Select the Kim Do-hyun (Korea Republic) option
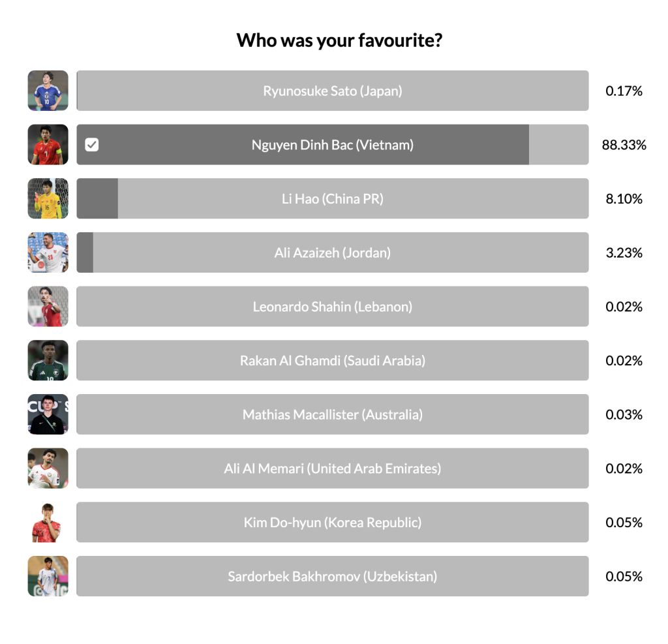Image resolution: width=668 pixels, height=644 pixels. [x=332, y=522]
